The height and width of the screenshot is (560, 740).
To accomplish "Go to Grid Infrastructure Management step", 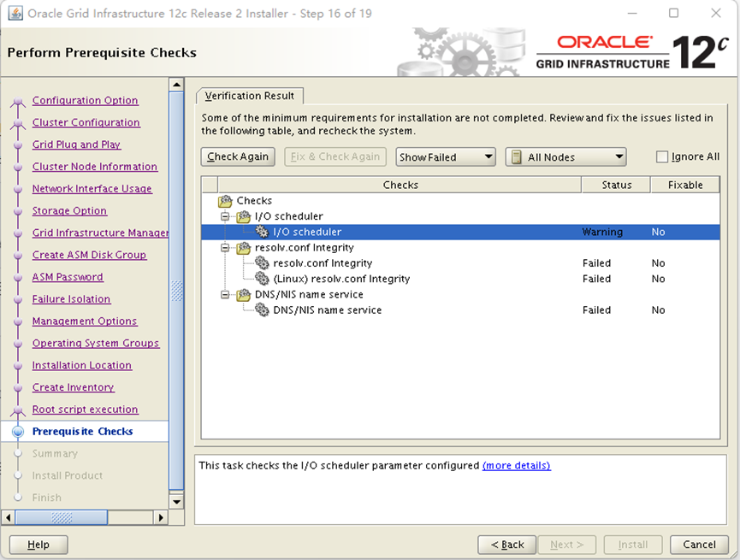I will tap(100, 233).
